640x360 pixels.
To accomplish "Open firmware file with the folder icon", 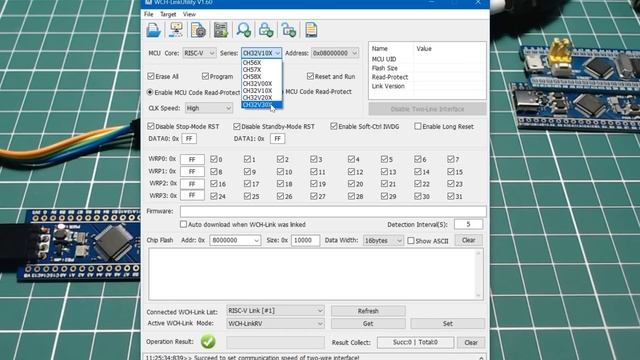I will coord(154,30).
